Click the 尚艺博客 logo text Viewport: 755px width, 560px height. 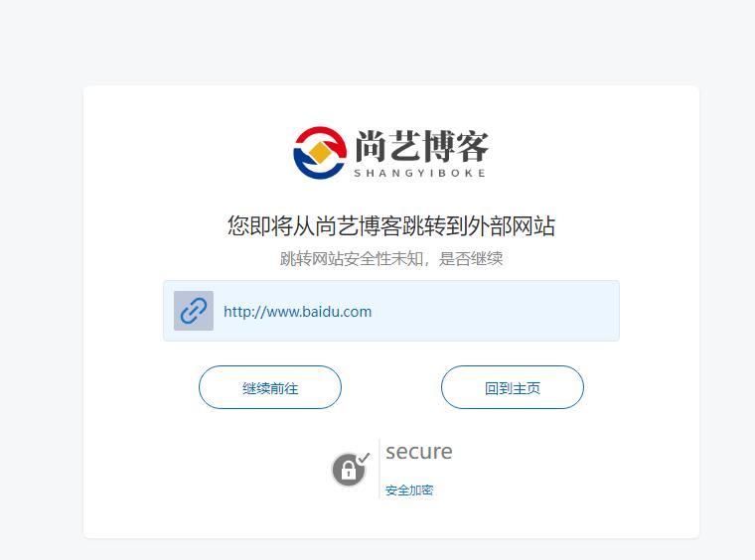422,146
